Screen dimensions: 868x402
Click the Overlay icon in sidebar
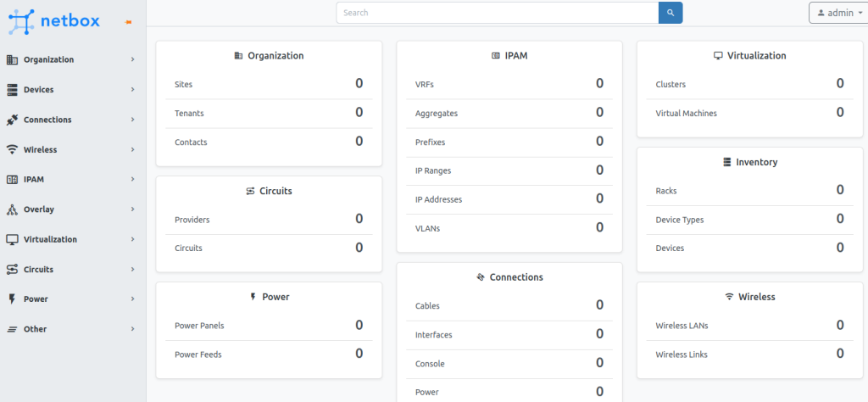click(12, 209)
